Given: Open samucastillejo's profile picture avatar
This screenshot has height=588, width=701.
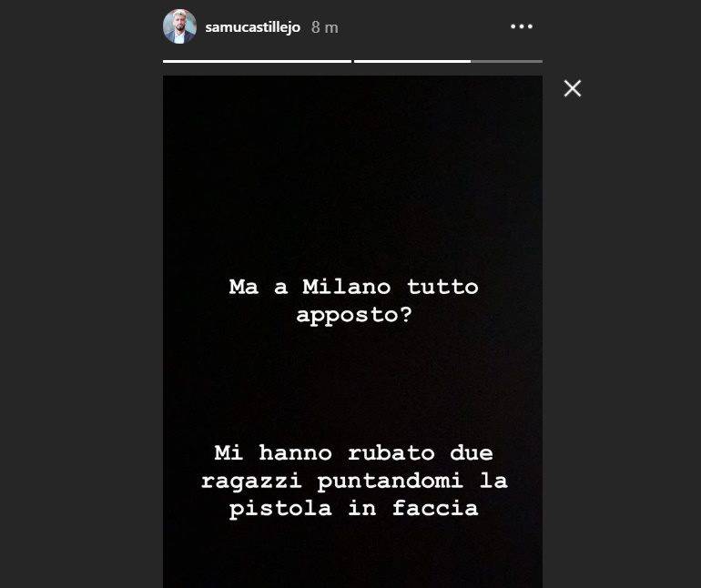Looking at the screenshot, I should (179, 26).
